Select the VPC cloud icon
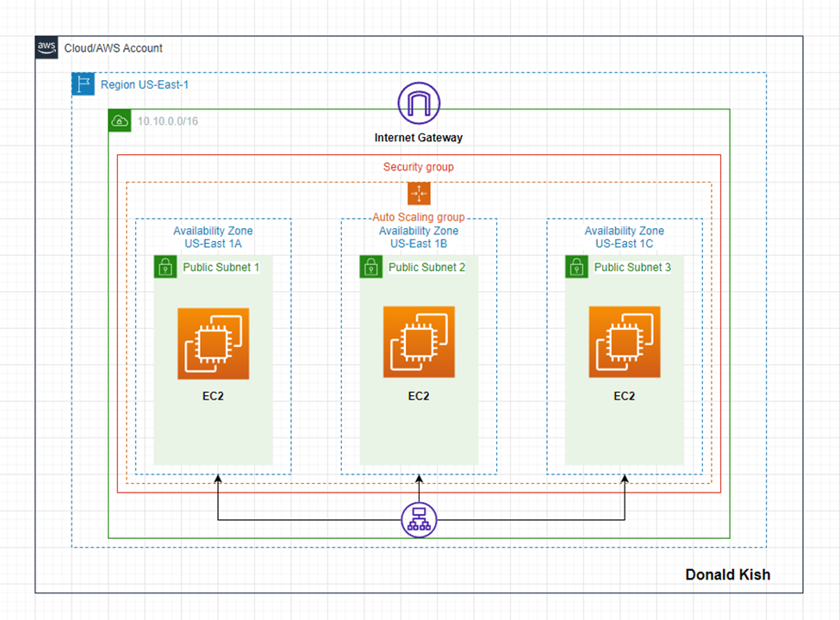Image resolution: width=840 pixels, height=620 pixels. (120, 121)
